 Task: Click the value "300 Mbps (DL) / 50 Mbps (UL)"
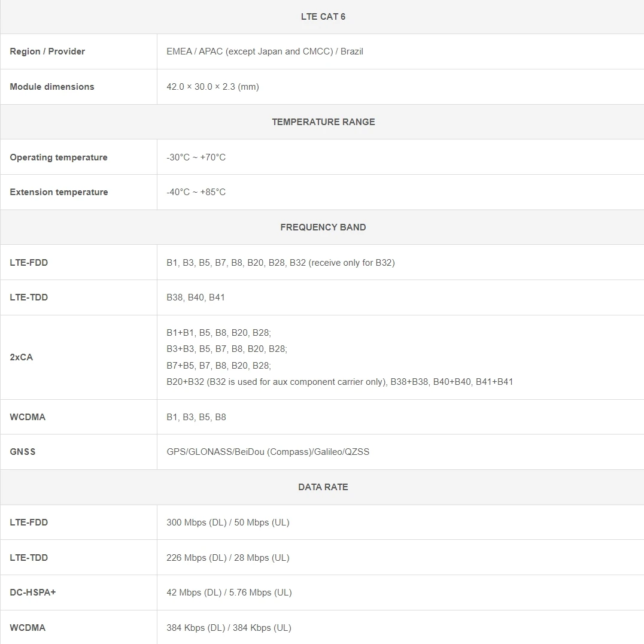pos(228,523)
